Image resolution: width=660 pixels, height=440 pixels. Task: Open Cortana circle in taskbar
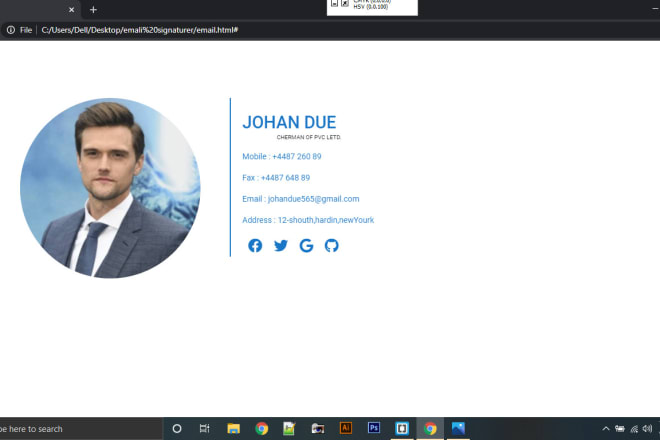click(x=177, y=429)
